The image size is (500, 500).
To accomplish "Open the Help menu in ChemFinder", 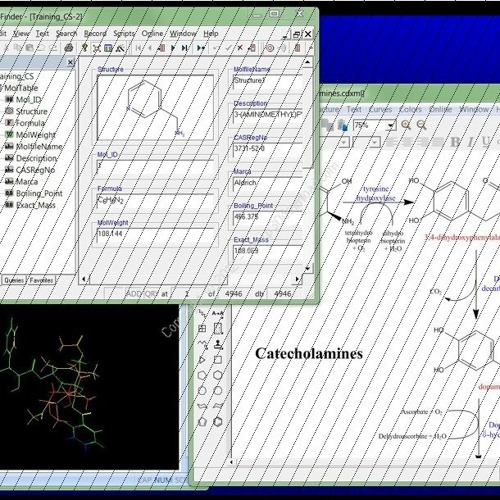I will [211, 34].
